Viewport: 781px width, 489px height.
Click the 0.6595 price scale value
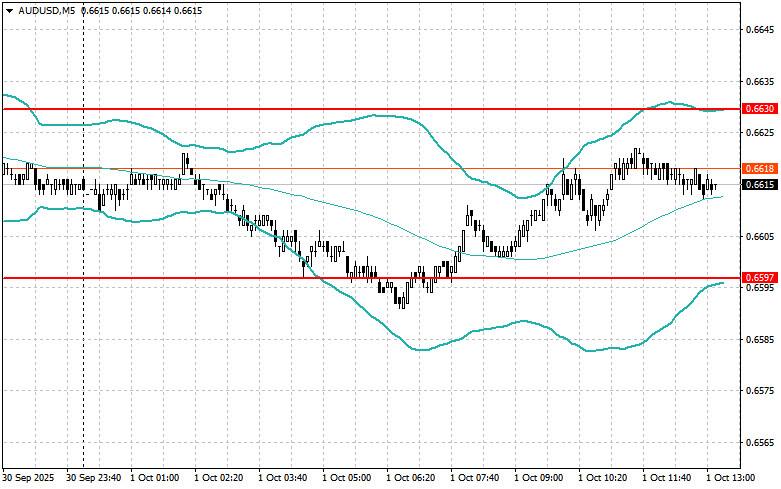point(761,288)
